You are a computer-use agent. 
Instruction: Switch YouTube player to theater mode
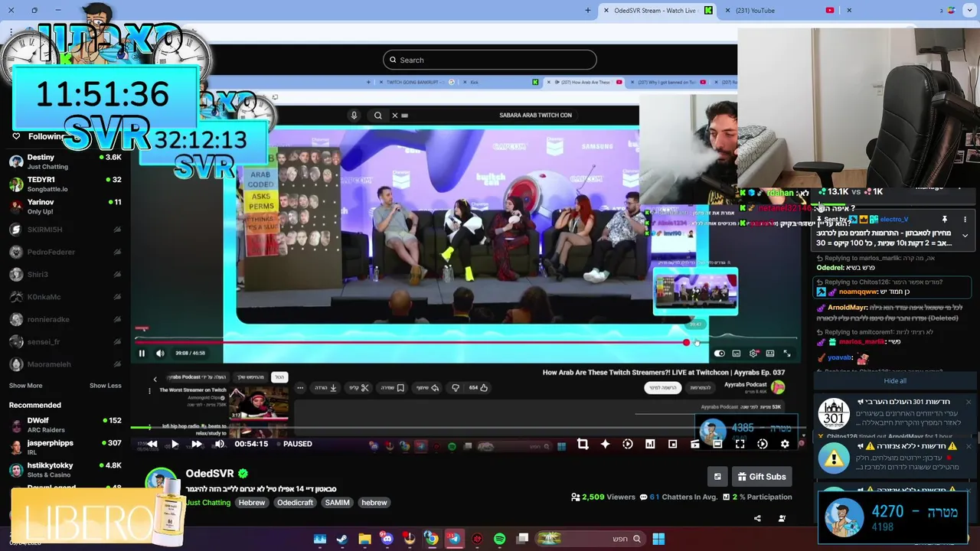pos(770,353)
